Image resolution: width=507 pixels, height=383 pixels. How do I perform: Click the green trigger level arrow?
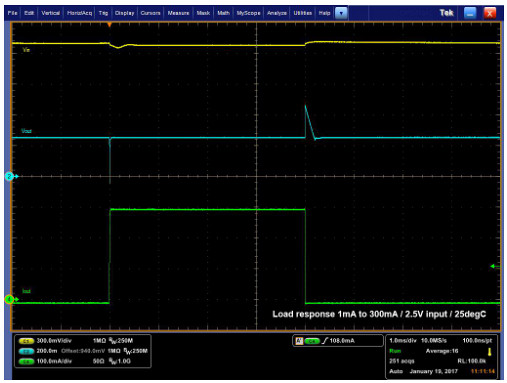[x=495, y=266]
